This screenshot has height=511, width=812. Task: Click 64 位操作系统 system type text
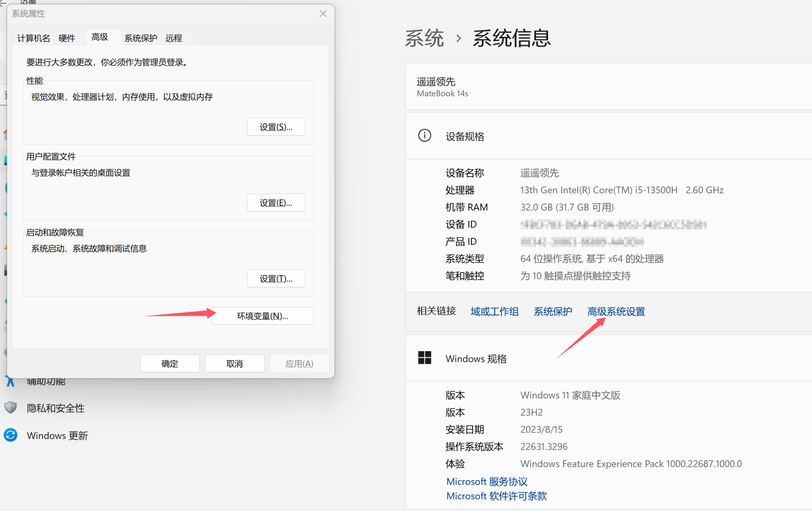(x=592, y=259)
